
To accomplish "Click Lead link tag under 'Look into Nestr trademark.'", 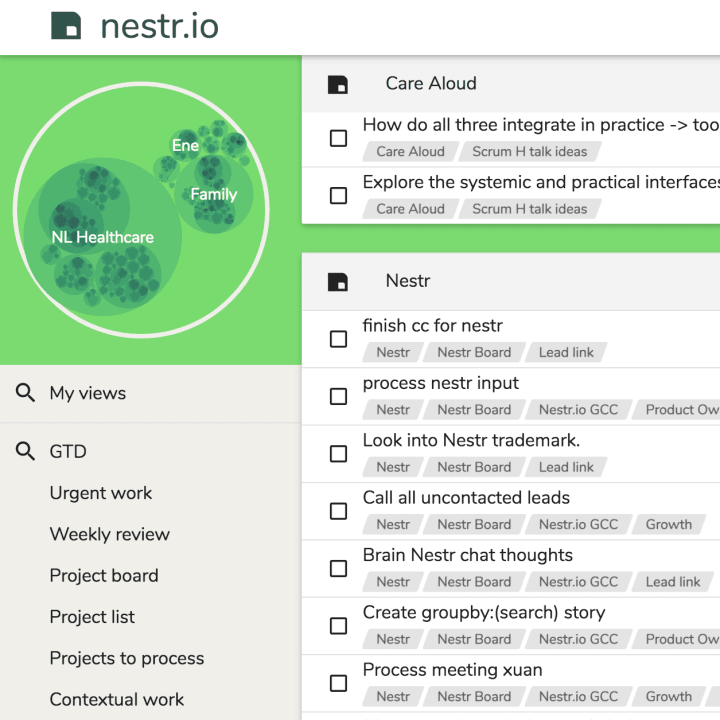I will pos(566,467).
